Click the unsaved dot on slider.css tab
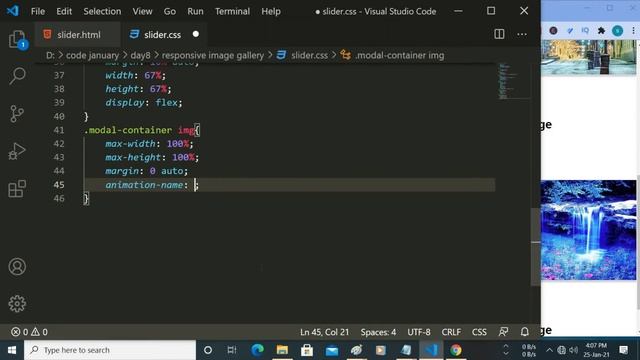This screenshot has width=640, height=360. tap(196, 34)
